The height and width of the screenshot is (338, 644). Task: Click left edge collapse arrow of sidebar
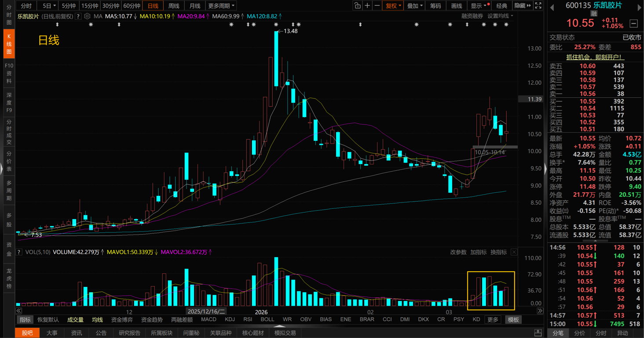[x=2, y=169]
